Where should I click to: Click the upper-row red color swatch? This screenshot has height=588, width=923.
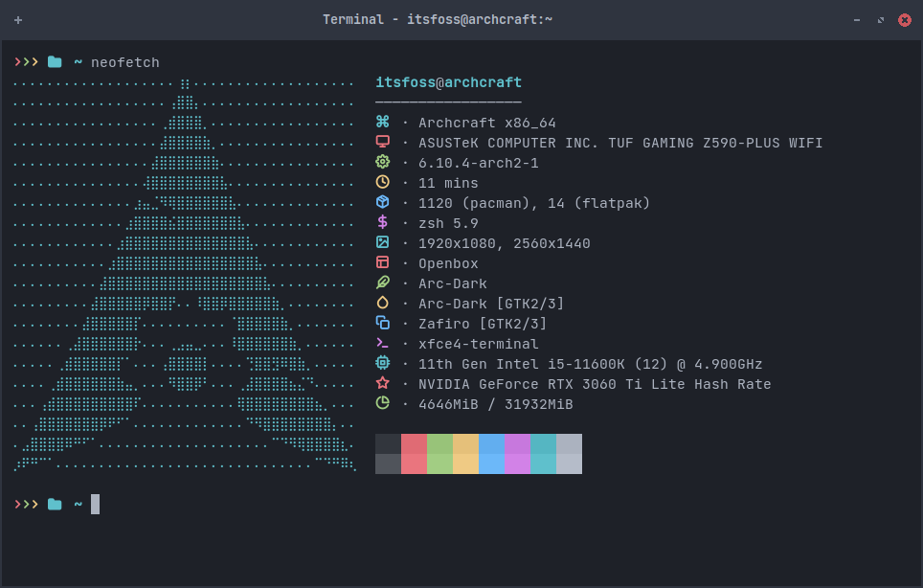pyautogui.click(x=414, y=443)
